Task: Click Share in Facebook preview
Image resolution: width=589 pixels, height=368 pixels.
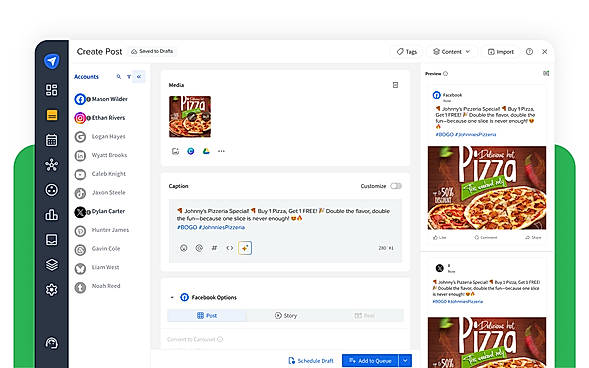Action: [533, 237]
